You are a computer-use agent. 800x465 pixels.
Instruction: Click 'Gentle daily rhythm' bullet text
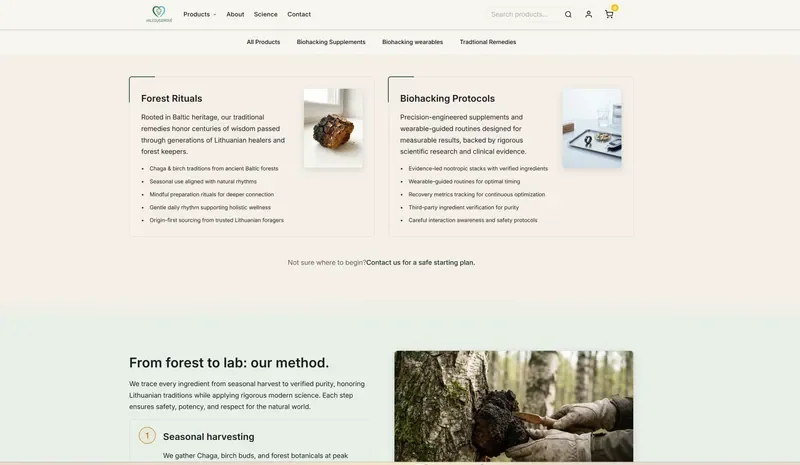(210, 207)
